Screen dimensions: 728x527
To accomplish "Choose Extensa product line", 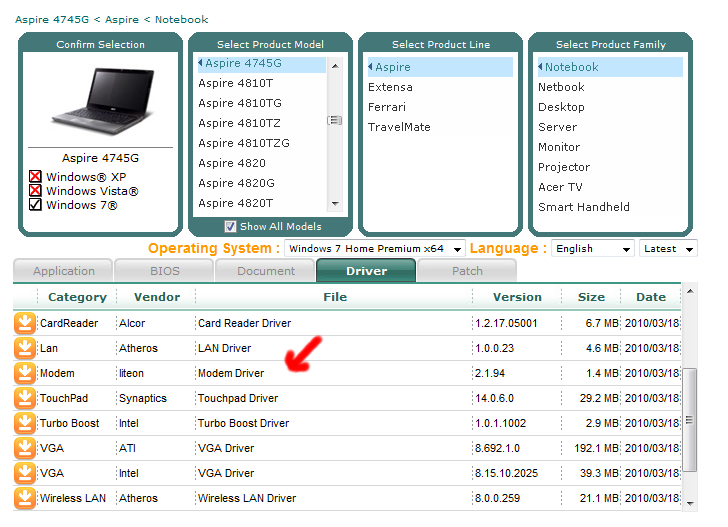I will coord(390,87).
